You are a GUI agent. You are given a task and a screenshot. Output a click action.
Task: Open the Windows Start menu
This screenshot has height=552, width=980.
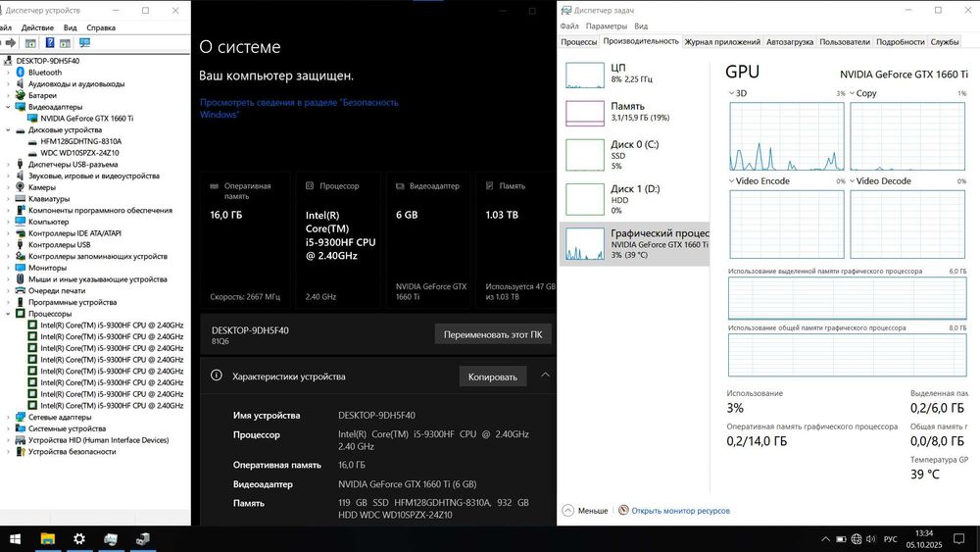15,539
